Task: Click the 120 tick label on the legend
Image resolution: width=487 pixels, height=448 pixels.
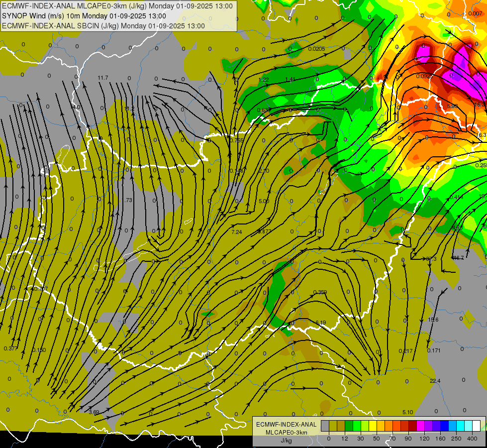Action: (x=425, y=439)
